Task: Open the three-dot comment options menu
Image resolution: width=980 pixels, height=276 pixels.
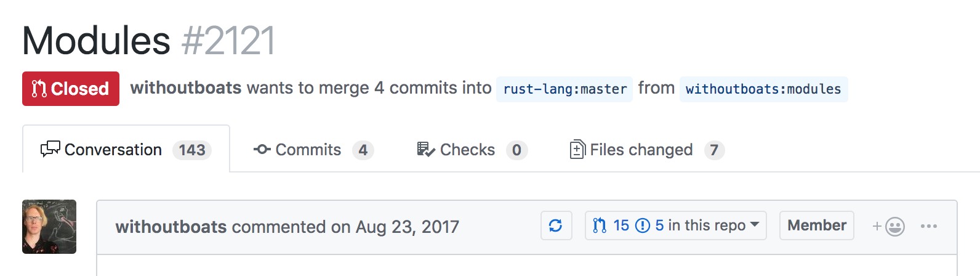Action: click(928, 226)
